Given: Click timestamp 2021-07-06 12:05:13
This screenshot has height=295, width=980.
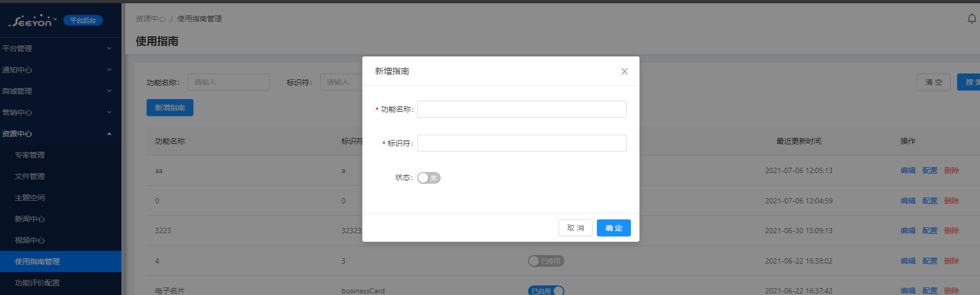Looking at the screenshot, I should pos(799,170).
